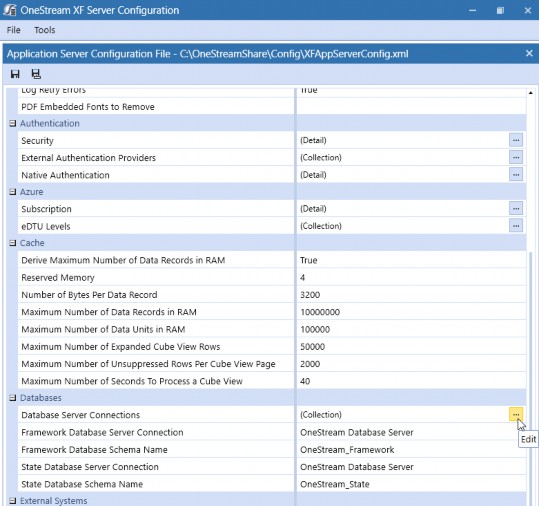Viewport: 539px width, 506px height.
Task: Open External Authentication Providers collection editor
Action: point(516,157)
